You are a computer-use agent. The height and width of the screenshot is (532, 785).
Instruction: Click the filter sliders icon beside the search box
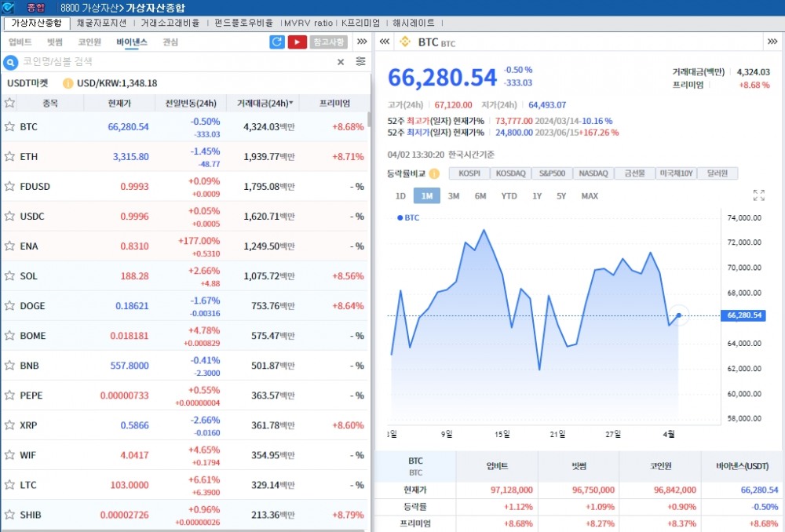click(360, 61)
